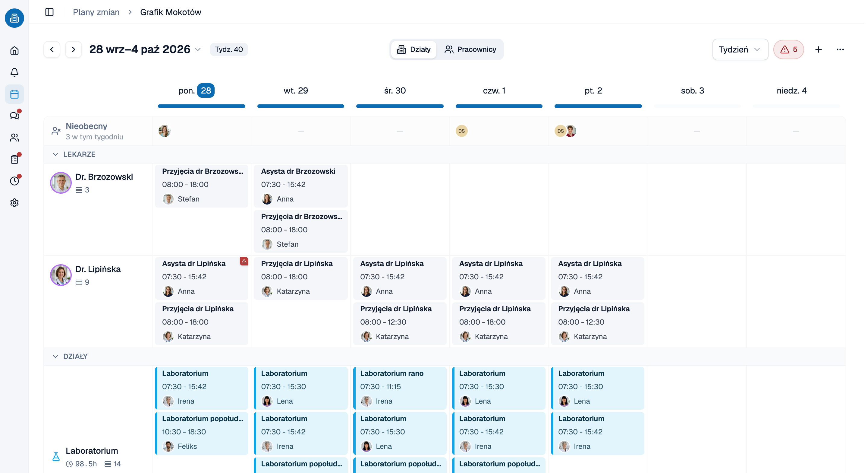Click the warning icon on Monday Asysta dr Lipińska
This screenshot has height=473, width=868.
click(x=244, y=262)
